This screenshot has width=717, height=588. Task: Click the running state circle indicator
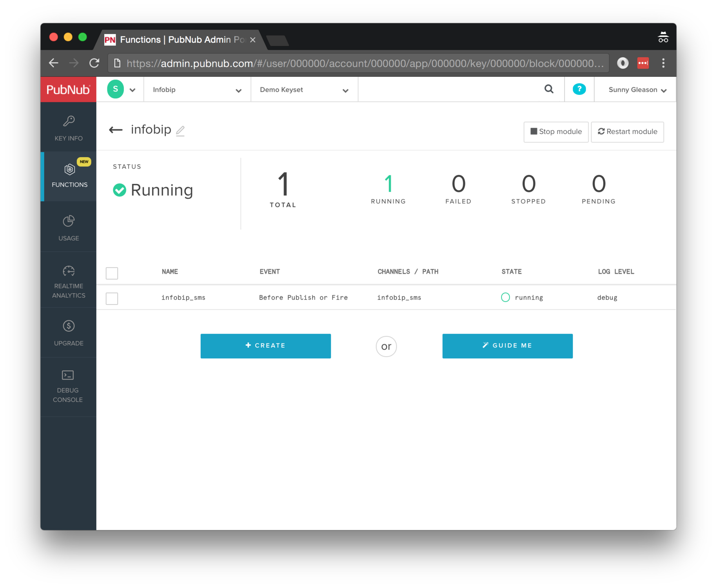505,298
